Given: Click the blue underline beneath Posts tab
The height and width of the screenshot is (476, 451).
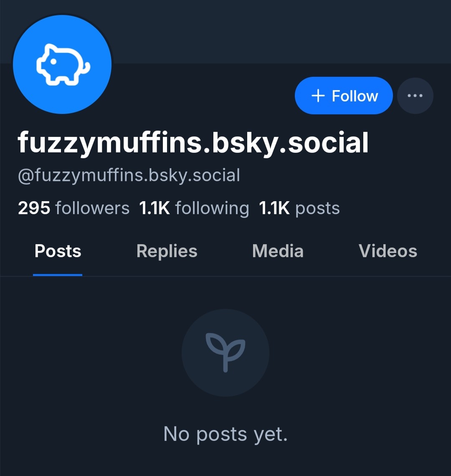Looking at the screenshot, I should pos(58,275).
